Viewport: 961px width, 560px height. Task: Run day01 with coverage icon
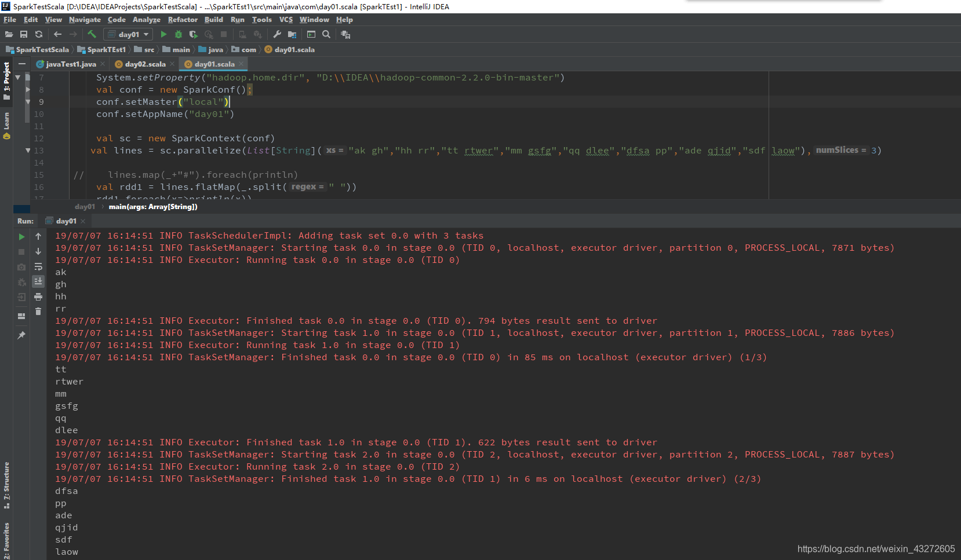point(194,34)
